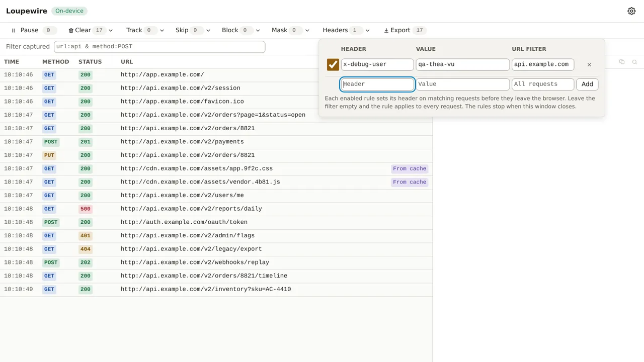The image size is (644, 362).
Task: Click the URL column header
Action: (x=127, y=62)
